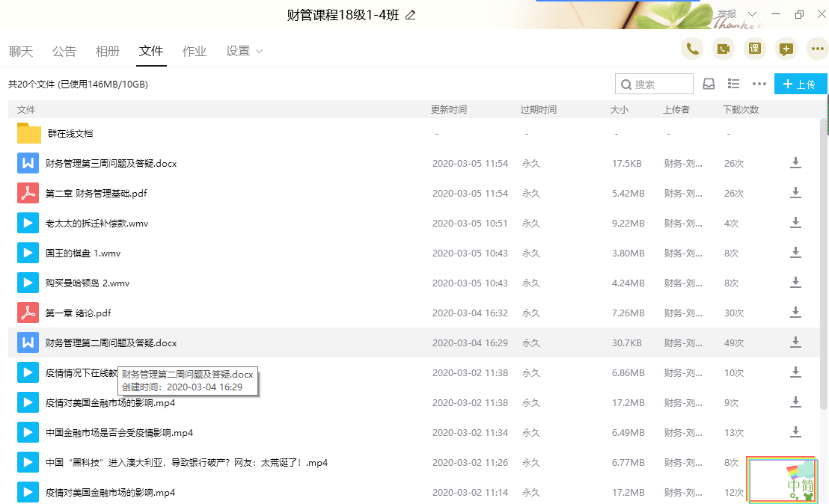
Task: Click the play icon of 购买曼哈顿岛 2.wmv
Action: pos(28,283)
